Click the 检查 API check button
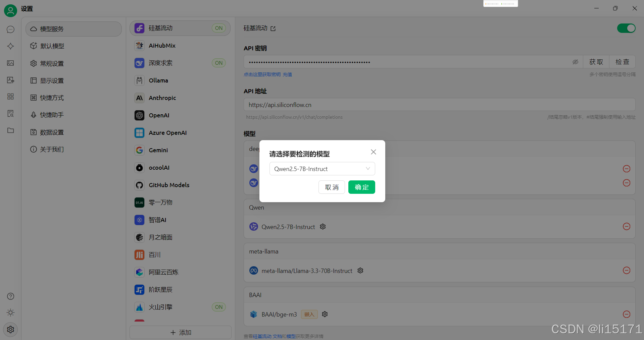The width and height of the screenshot is (644, 340). [x=623, y=62]
